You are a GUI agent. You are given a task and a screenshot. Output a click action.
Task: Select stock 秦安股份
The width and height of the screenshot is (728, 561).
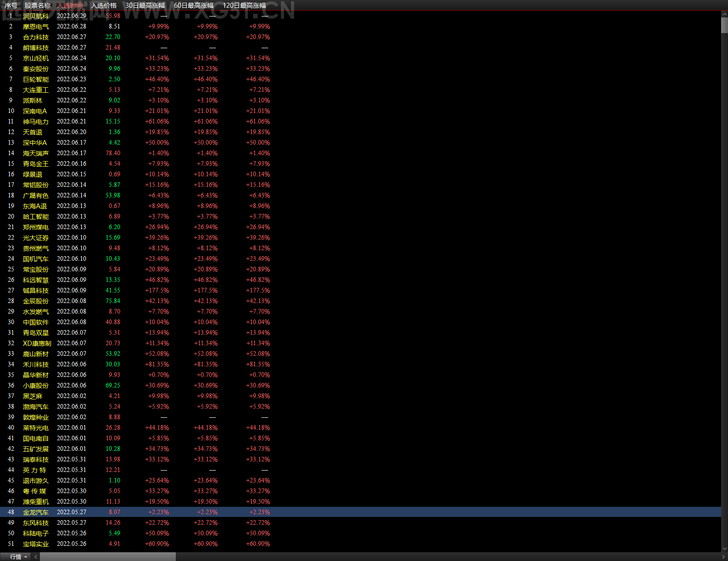pyautogui.click(x=36, y=69)
